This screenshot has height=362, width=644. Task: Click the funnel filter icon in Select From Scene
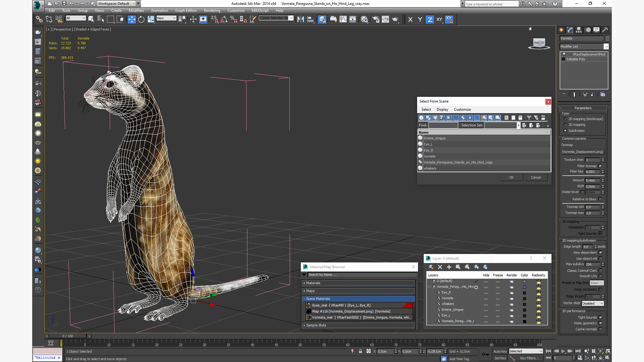tap(529, 118)
